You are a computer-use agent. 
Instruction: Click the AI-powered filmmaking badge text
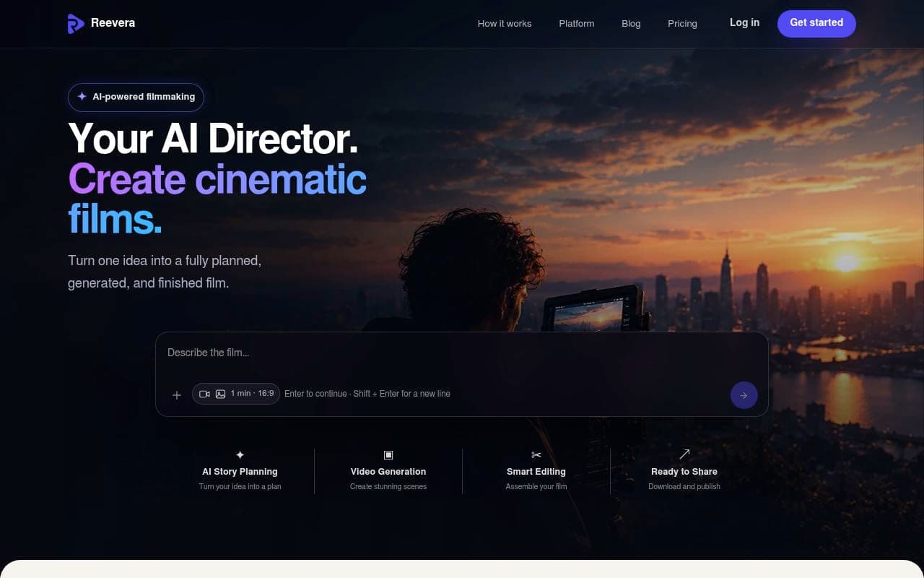pyautogui.click(x=144, y=97)
